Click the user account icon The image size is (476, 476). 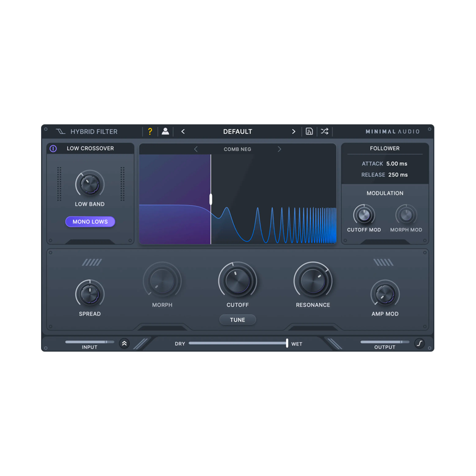pyautogui.click(x=165, y=131)
